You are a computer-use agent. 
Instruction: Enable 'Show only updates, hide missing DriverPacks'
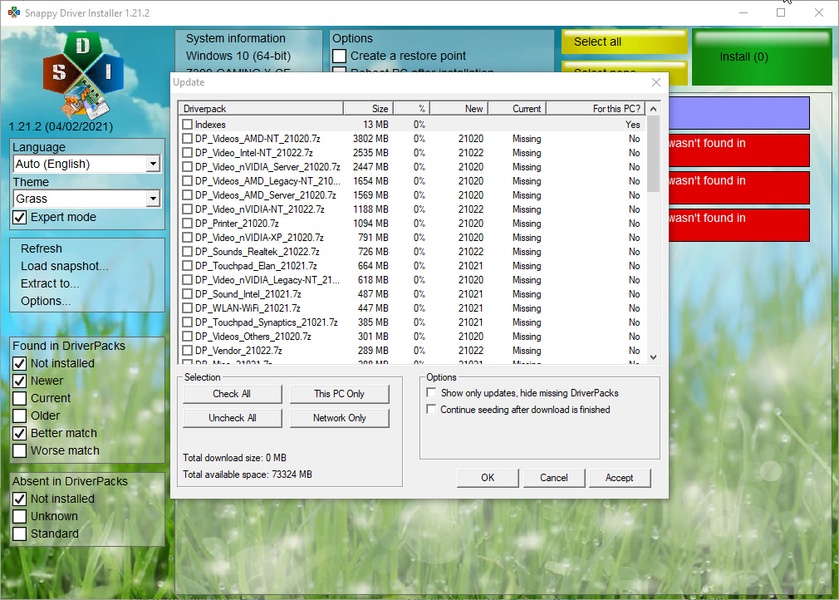(431, 394)
